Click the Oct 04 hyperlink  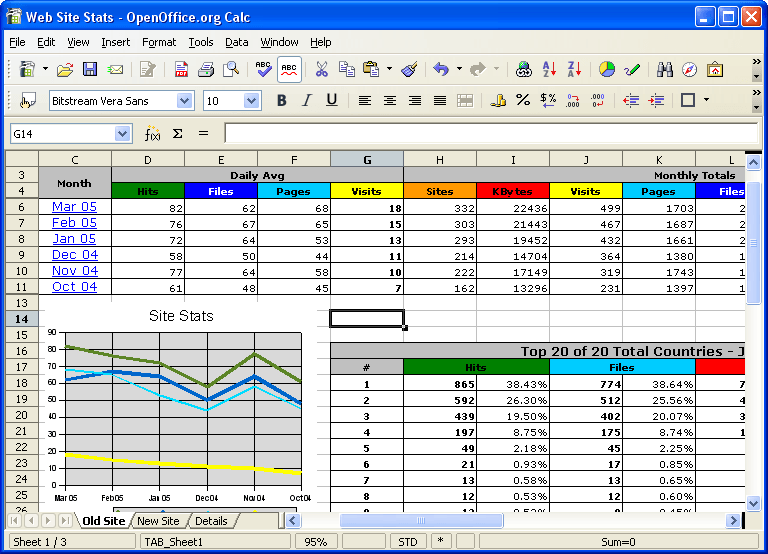[x=74, y=287]
